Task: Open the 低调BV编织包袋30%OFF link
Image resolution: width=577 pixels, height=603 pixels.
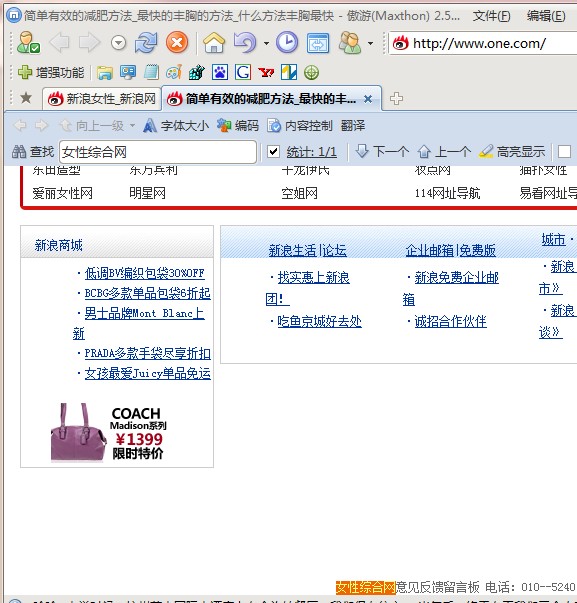Action: [145, 273]
